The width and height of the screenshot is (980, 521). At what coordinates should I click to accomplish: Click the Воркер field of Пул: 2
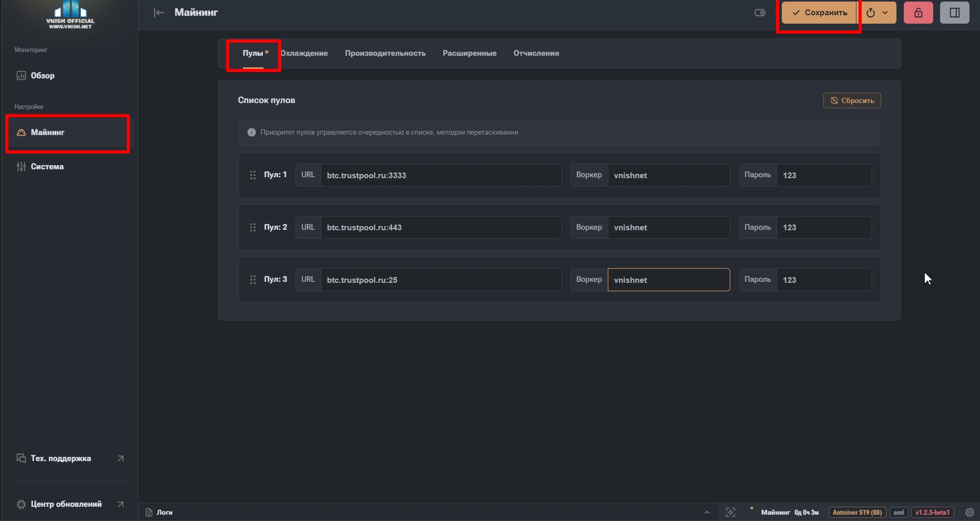coord(669,227)
